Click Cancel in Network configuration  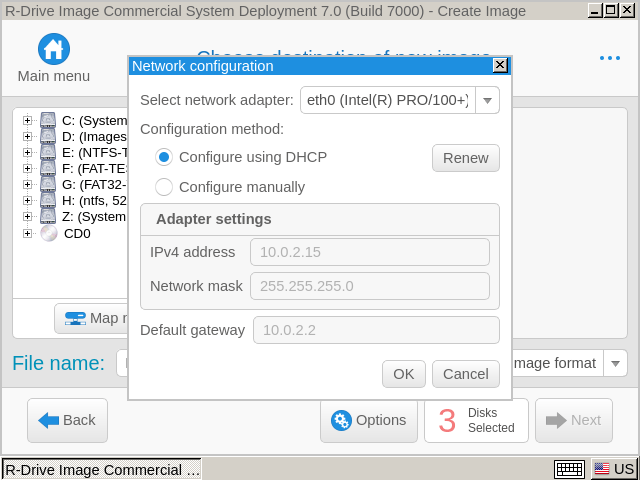[466, 374]
